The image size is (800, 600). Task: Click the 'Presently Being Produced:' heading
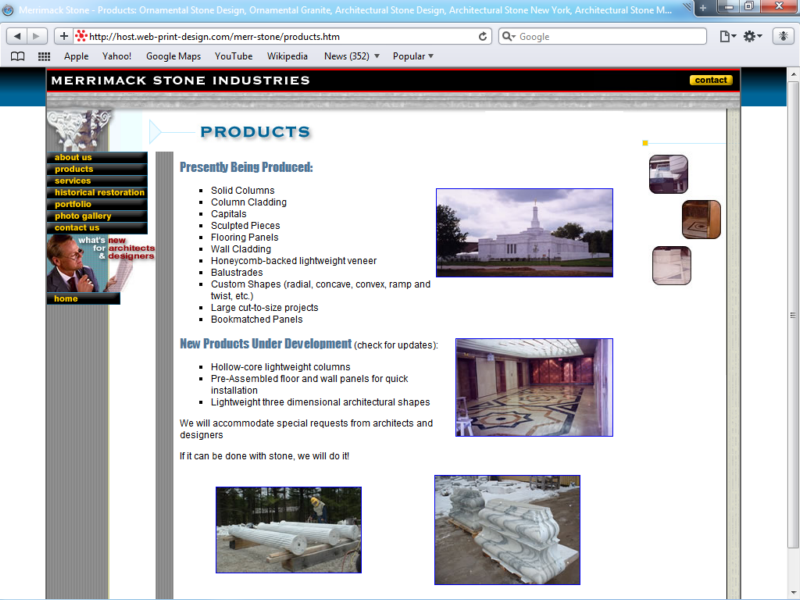click(x=246, y=167)
